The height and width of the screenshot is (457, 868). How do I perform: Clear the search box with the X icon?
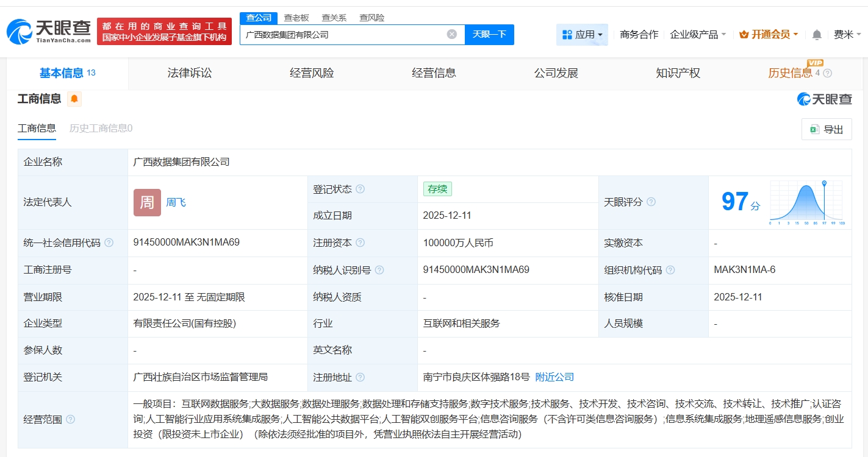pyautogui.click(x=451, y=34)
